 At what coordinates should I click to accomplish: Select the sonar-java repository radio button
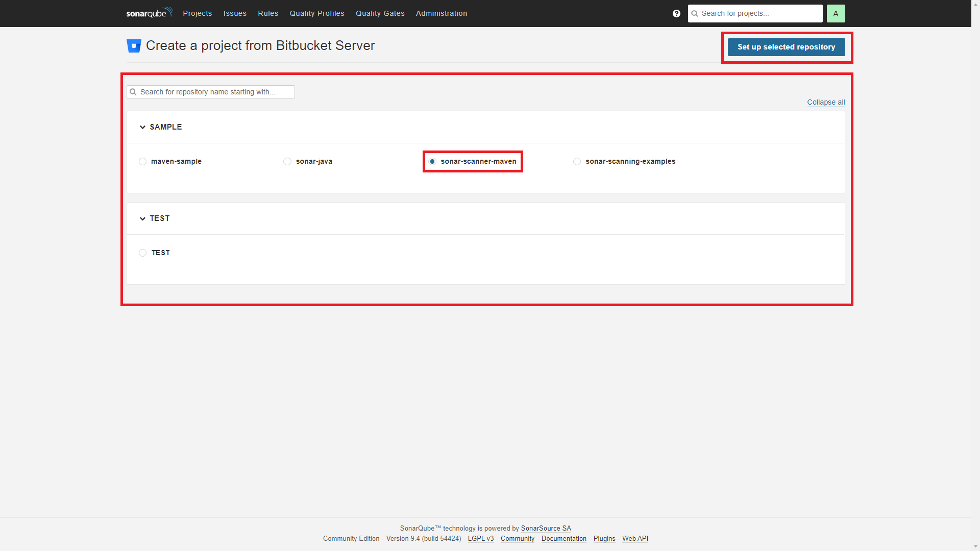[x=287, y=161]
